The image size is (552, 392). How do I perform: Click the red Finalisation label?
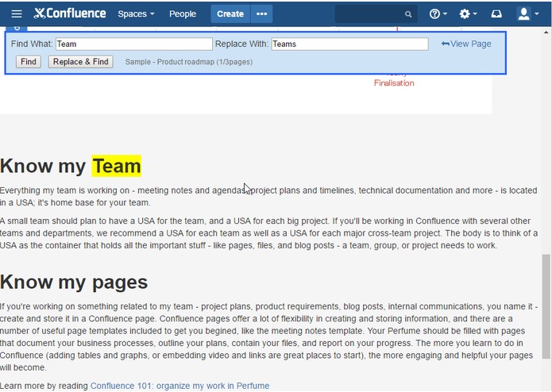pos(394,83)
